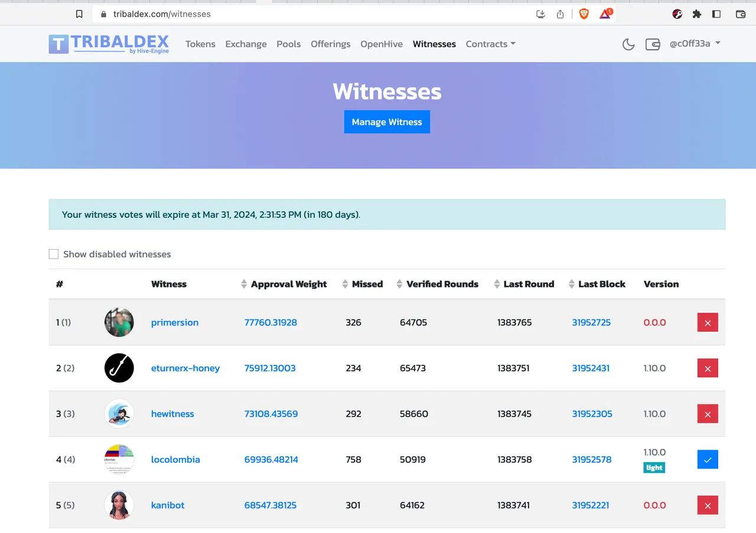Open hewitness witness link
This screenshot has width=756, height=533.
tap(172, 414)
